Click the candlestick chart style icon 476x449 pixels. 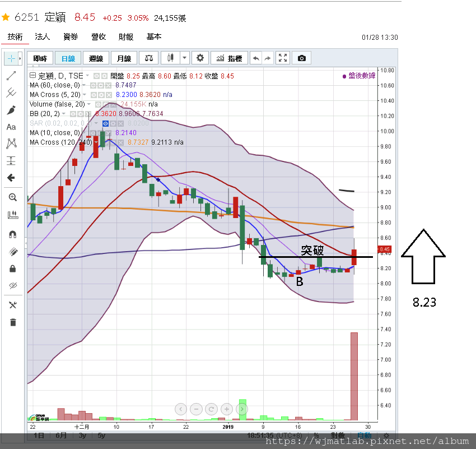point(171,58)
